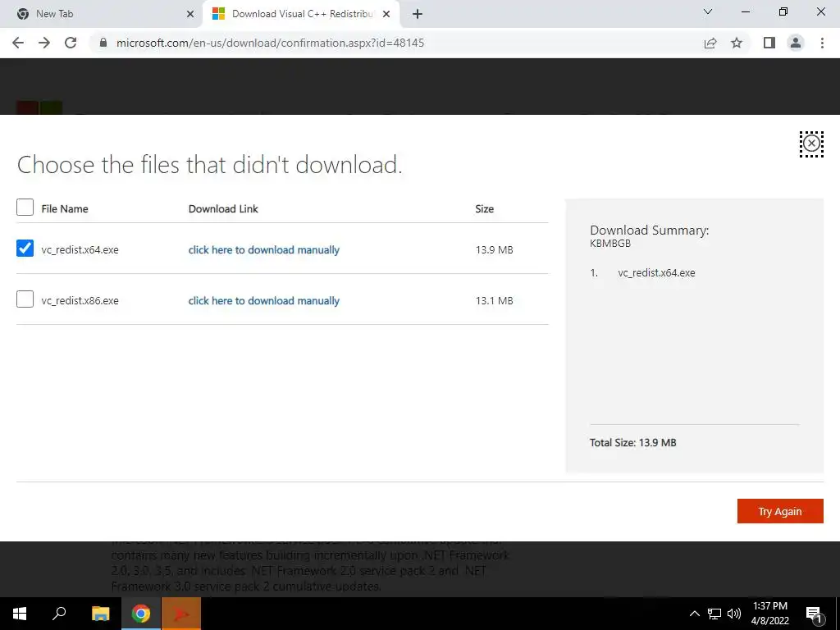
Task: Open the Chrome profile avatar menu
Action: (x=796, y=43)
